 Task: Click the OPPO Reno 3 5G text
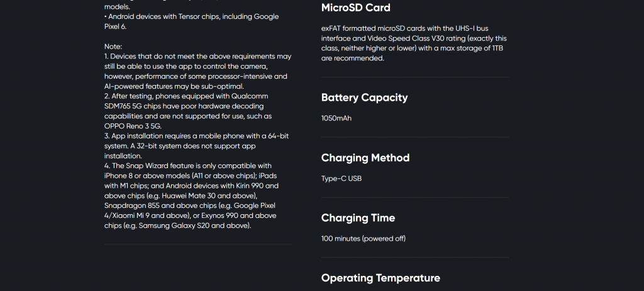click(x=133, y=127)
